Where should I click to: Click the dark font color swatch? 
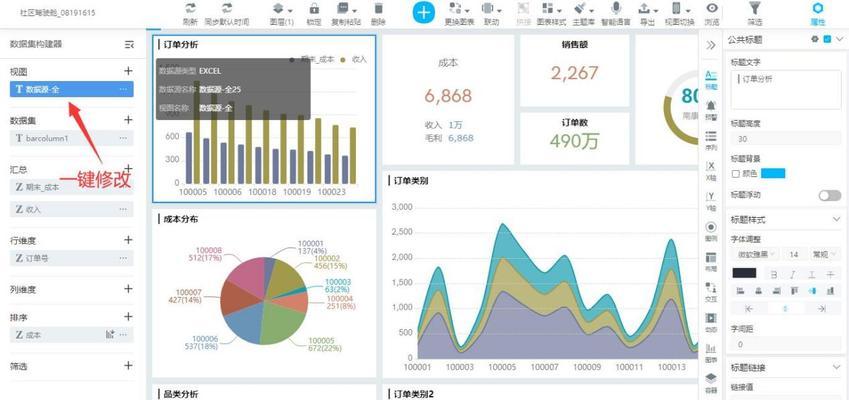click(744, 273)
